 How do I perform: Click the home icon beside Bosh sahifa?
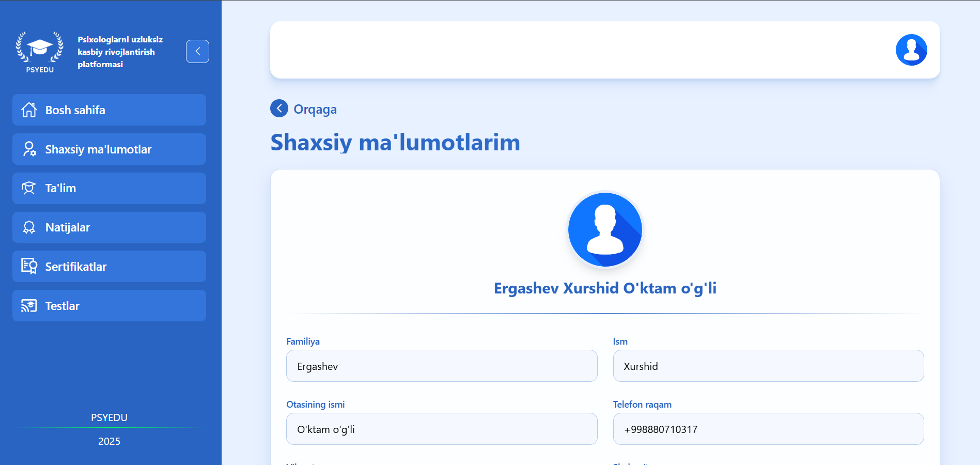click(29, 110)
